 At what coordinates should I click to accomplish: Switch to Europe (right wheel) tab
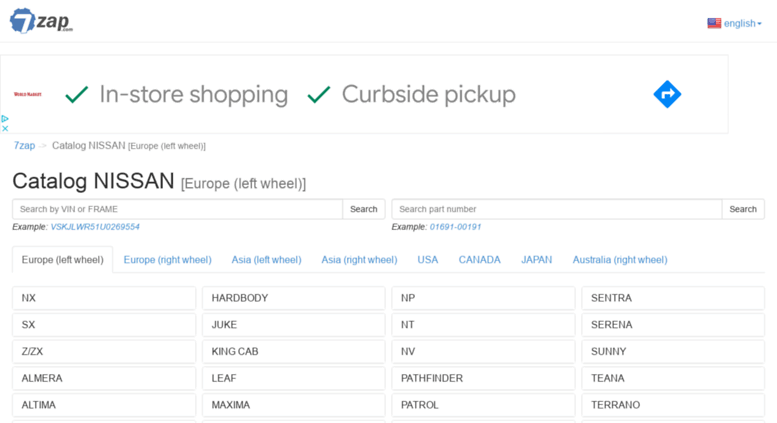tap(167, 260)
